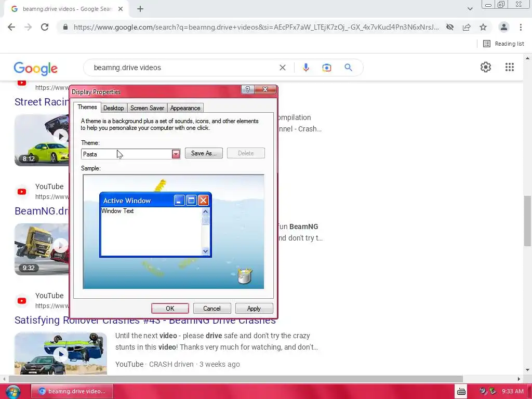Viewport: 532px width, 399px height.
Task: Go back in browser history
Action: coord(11,27)
